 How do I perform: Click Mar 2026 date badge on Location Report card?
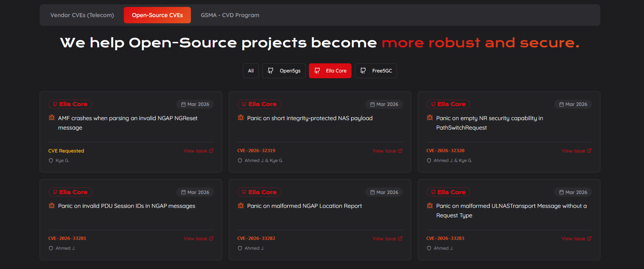384,192
